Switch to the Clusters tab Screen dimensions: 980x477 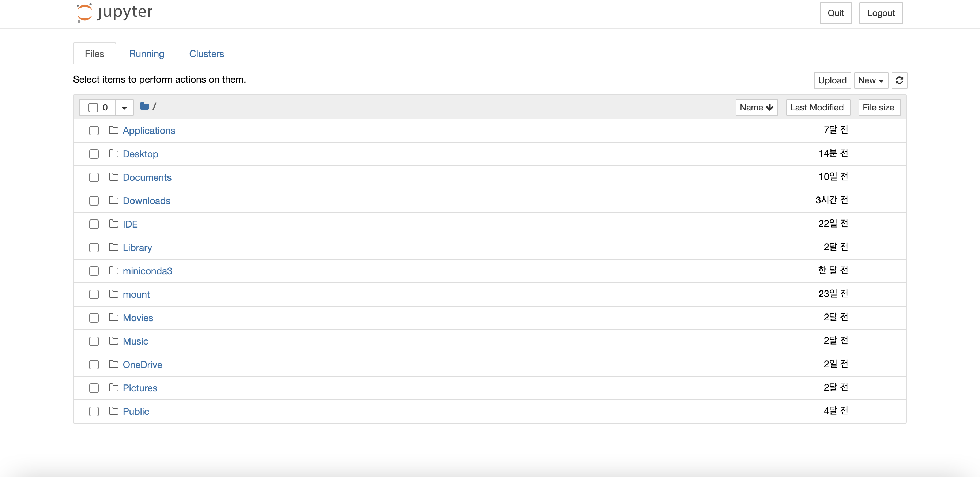206,53
